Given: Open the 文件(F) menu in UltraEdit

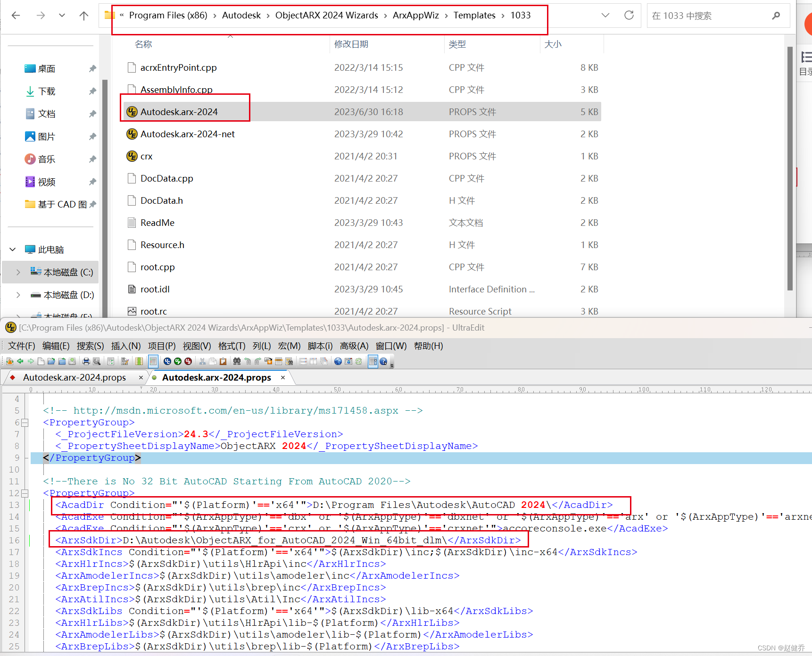Looking at the screenshot, I should 21,346.
